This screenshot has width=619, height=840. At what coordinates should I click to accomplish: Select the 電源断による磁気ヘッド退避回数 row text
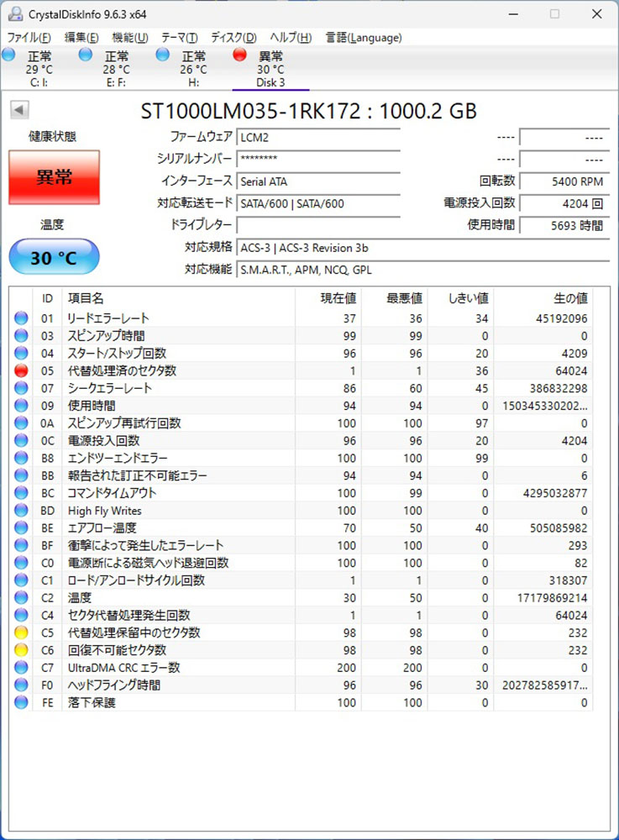(x=149, y=563)
